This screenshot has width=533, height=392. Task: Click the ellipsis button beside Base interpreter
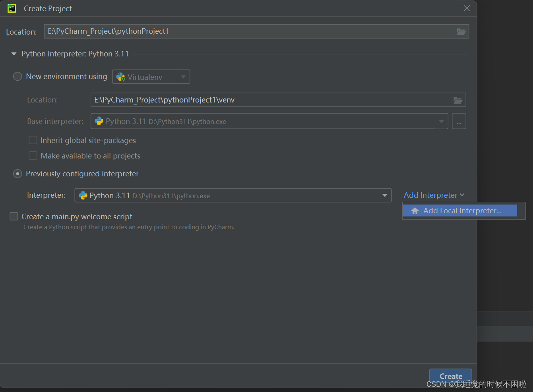[459, 121]
